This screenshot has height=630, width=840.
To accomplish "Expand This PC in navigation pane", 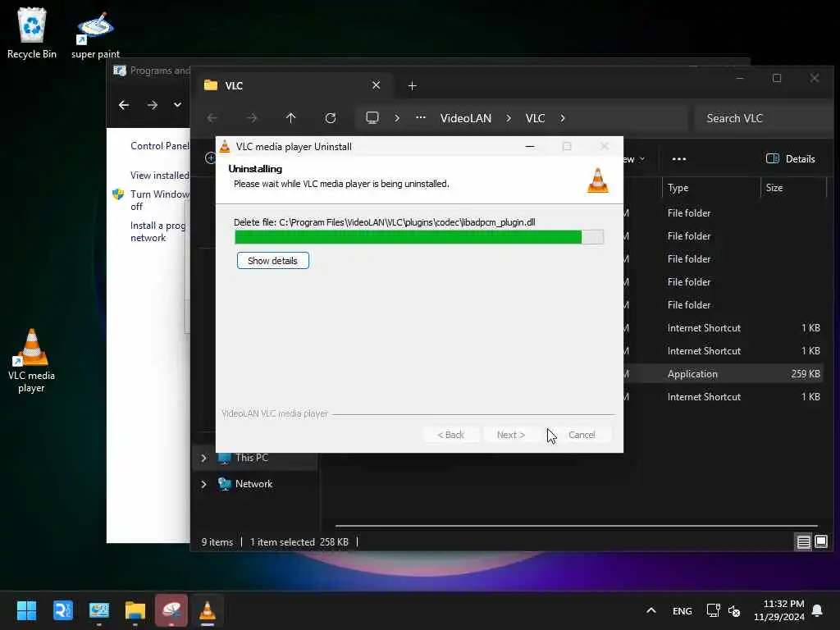I will coord(203,458).
